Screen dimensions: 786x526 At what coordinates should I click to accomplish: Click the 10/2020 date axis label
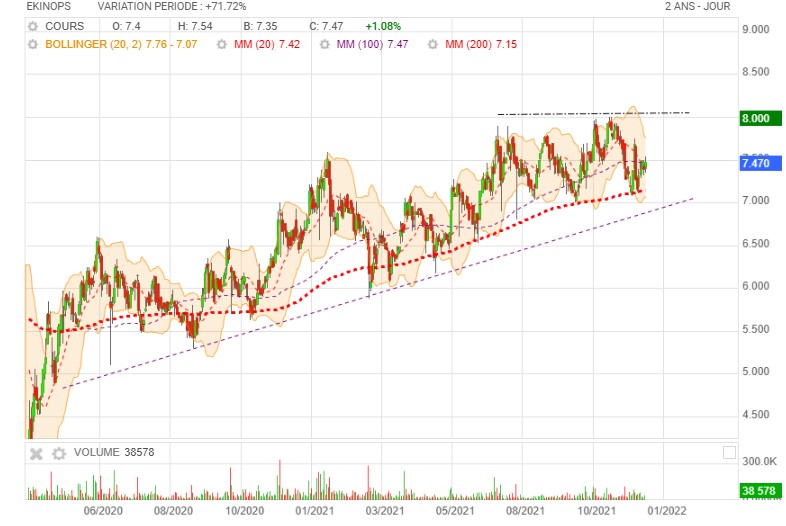tap(244, 511)
